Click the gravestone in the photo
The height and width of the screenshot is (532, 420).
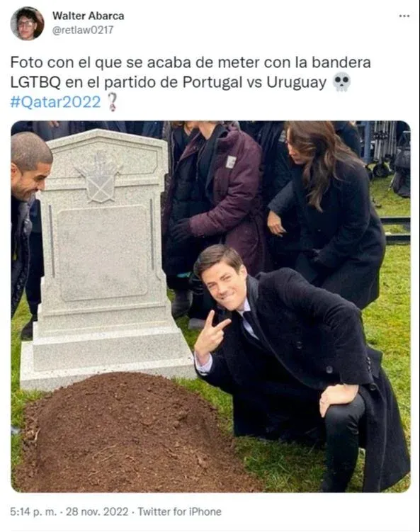[x=103, y=258]
